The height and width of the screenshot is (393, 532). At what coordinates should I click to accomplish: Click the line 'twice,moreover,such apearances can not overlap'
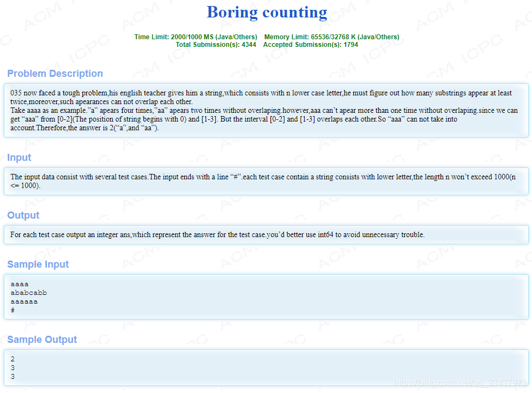click(x=101, y=102)
